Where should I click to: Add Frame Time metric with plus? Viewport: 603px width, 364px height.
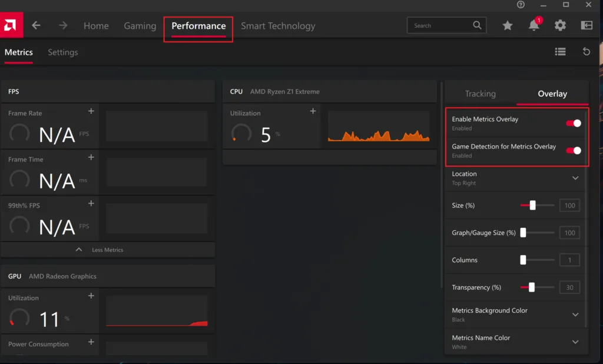point(91,157)
